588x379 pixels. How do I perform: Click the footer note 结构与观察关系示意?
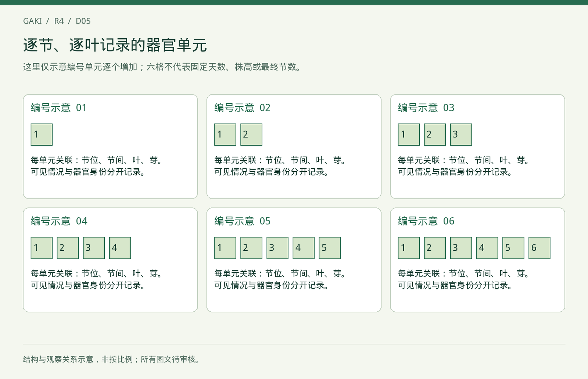[112, 359]
